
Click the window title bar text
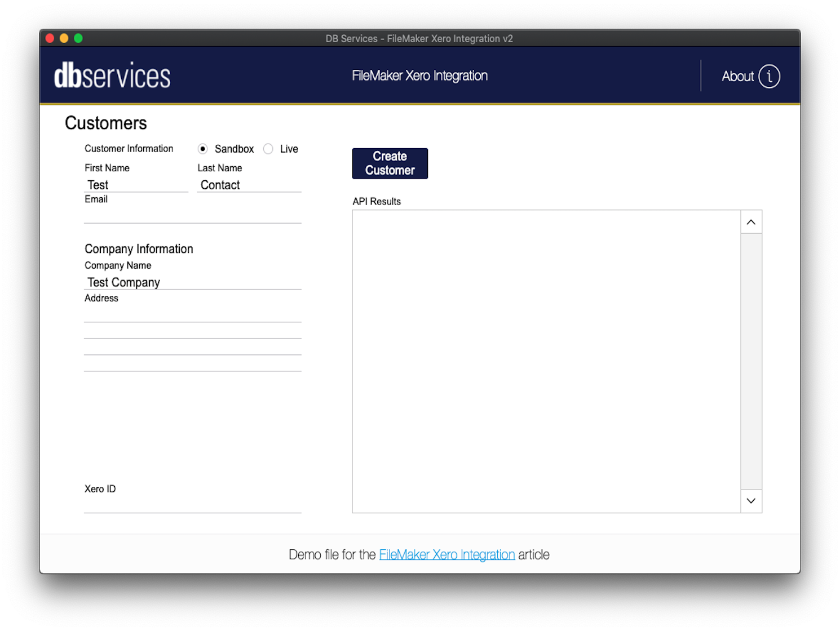419,38
